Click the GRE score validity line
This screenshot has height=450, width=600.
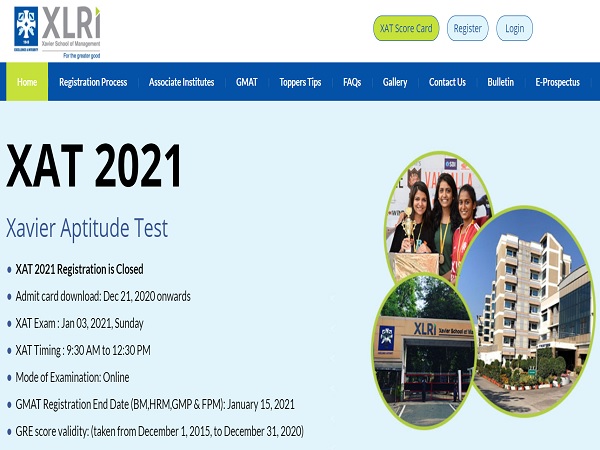point(160,432)
